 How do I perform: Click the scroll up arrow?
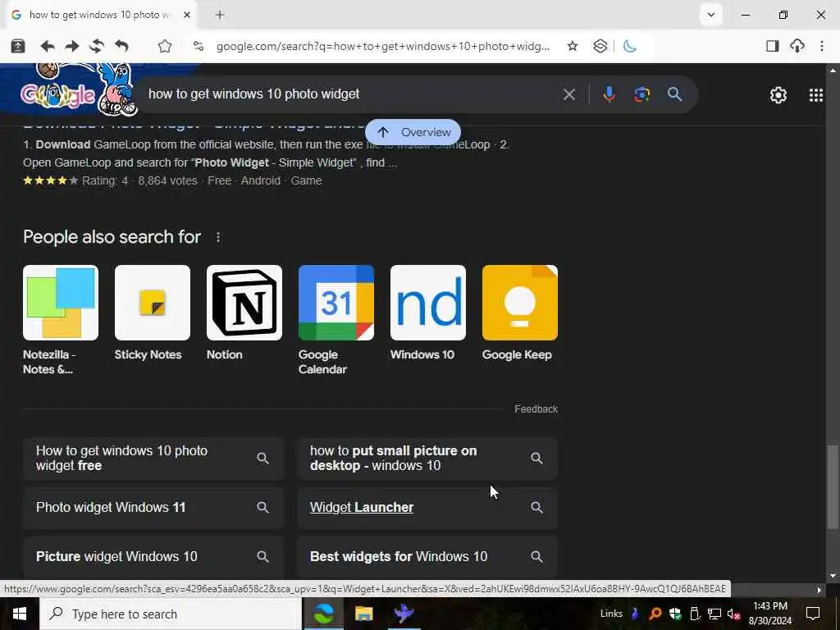833,70
